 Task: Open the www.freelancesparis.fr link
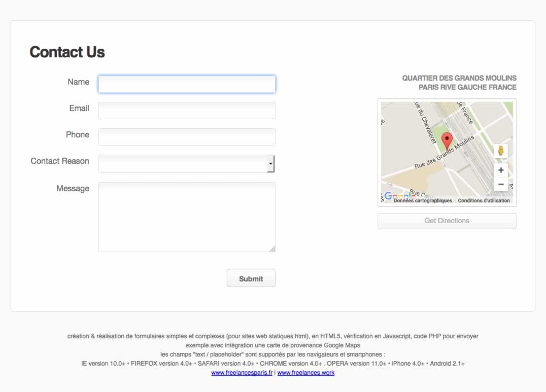pyautogui.click(x=242, y=373)
